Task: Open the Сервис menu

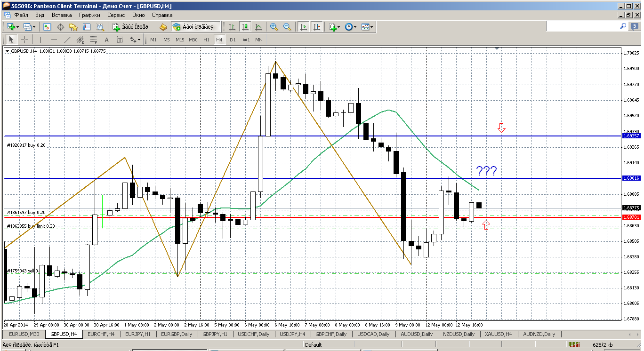Action: pos(116,15)
